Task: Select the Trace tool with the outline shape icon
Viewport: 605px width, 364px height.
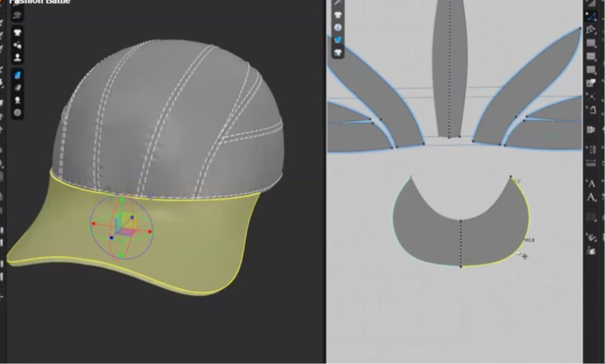Action: [x=592, y=110]
